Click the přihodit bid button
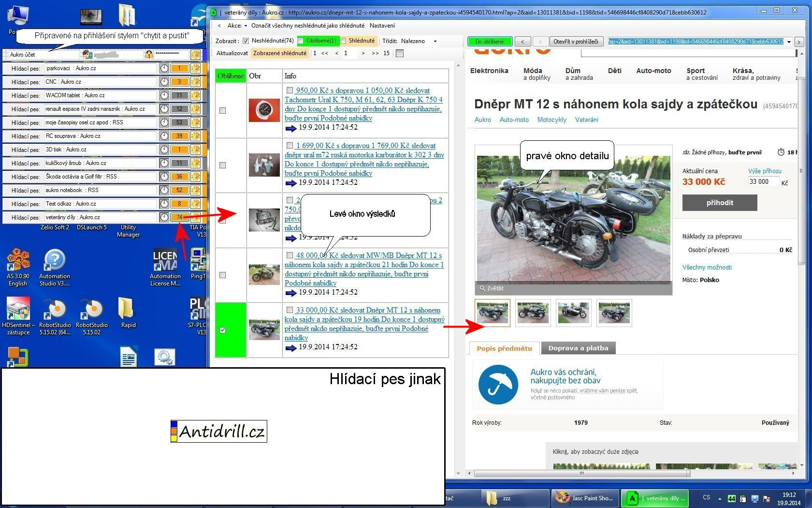812x508 pixels. 720,203
